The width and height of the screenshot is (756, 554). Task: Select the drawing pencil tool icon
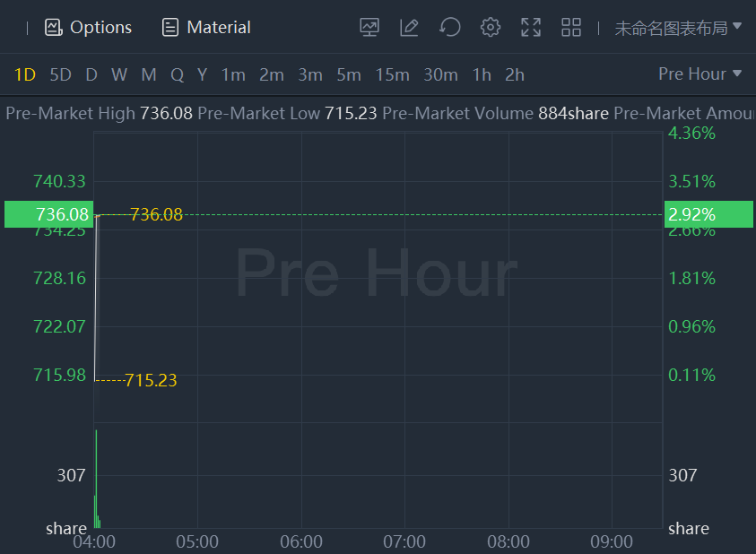click(x=409, y=28)
